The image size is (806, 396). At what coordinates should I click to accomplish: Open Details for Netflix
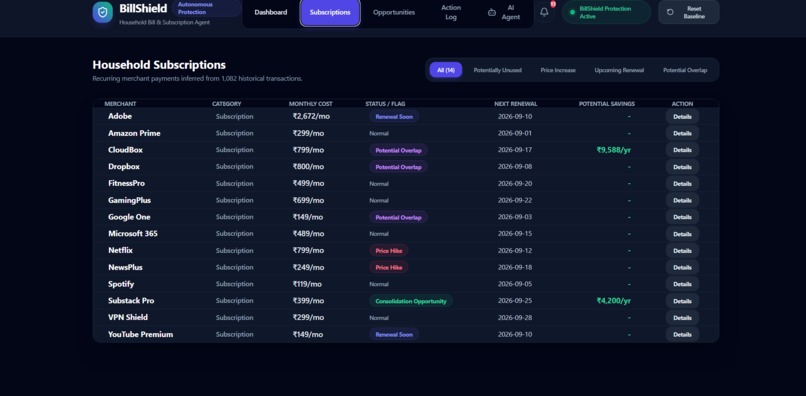click(x=682, y=250)
